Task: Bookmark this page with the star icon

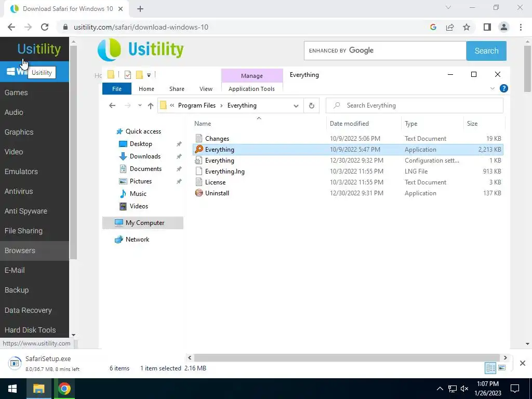Action: click(467, 27)
